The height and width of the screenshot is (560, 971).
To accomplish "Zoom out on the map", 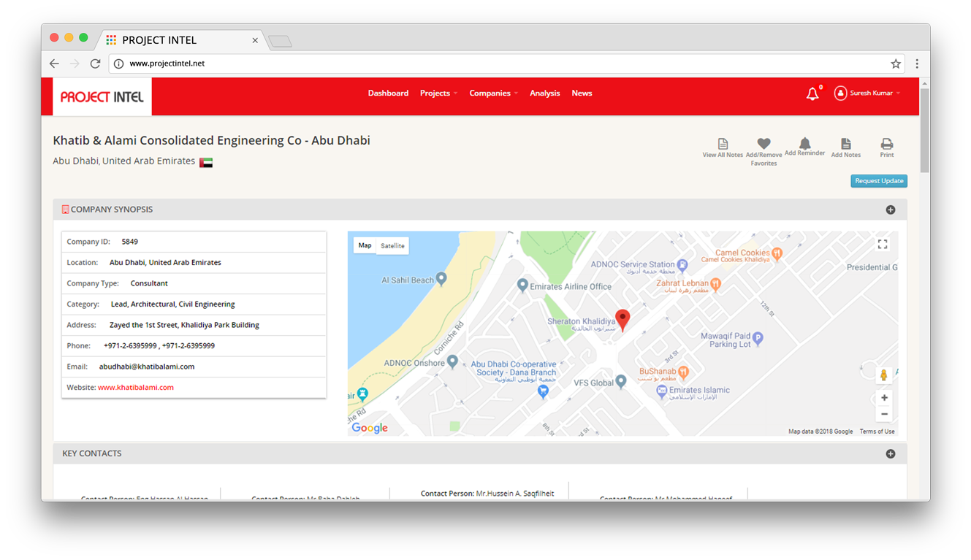I will (x=884, y=414).
